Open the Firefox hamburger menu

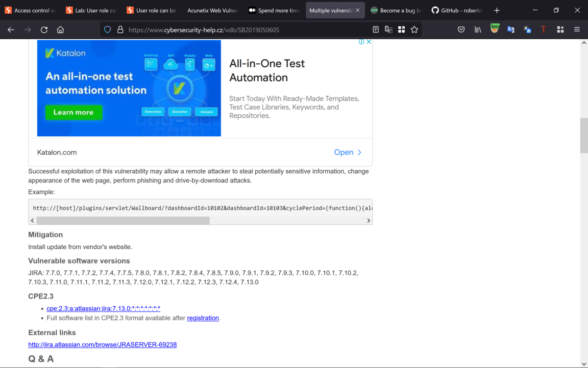(577, 30)
